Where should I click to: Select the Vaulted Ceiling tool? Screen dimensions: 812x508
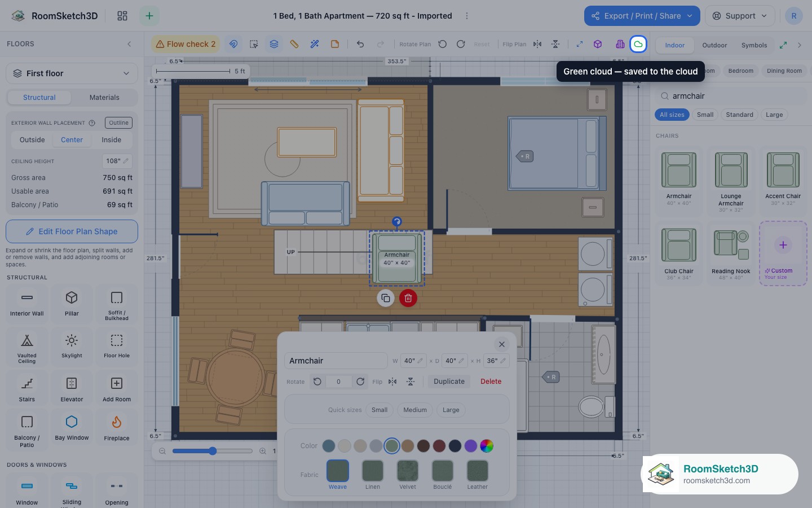coord(27,348)
